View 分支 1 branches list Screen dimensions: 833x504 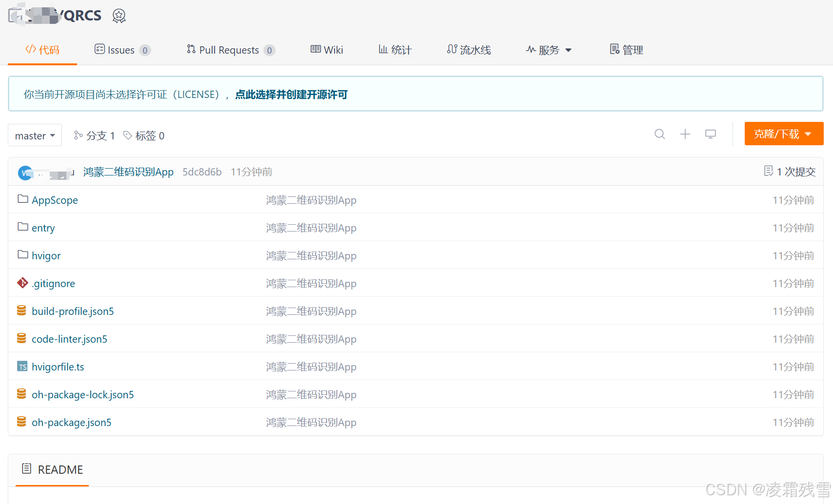(100, 136)
